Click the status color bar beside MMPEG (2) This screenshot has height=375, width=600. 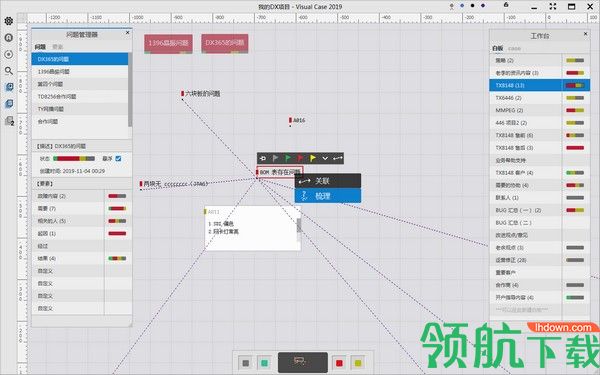(575, 110)
